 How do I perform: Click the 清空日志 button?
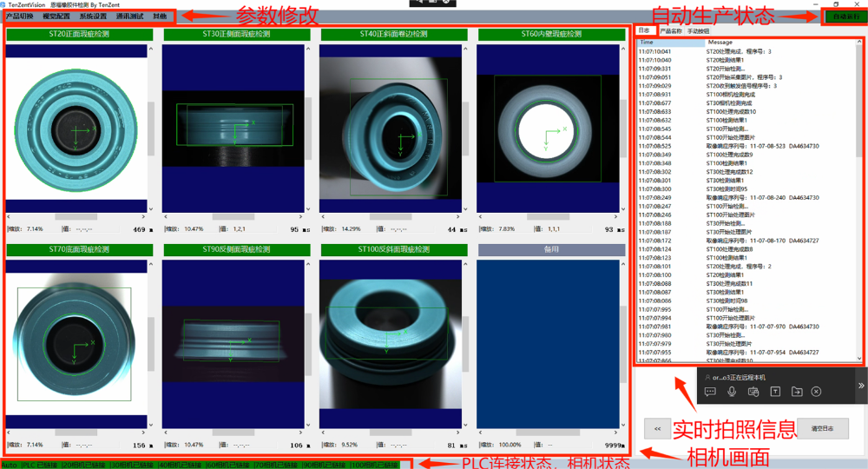point(822,428)
